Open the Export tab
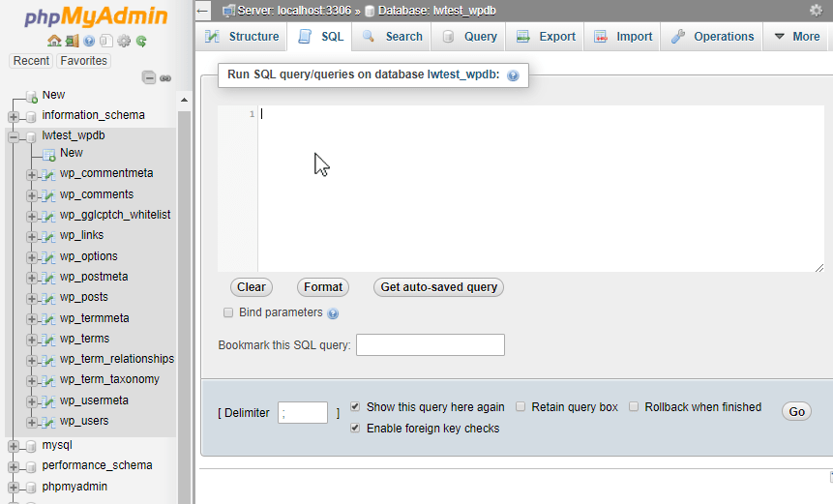This screenshot has height=504, width=833. point(545,37)
